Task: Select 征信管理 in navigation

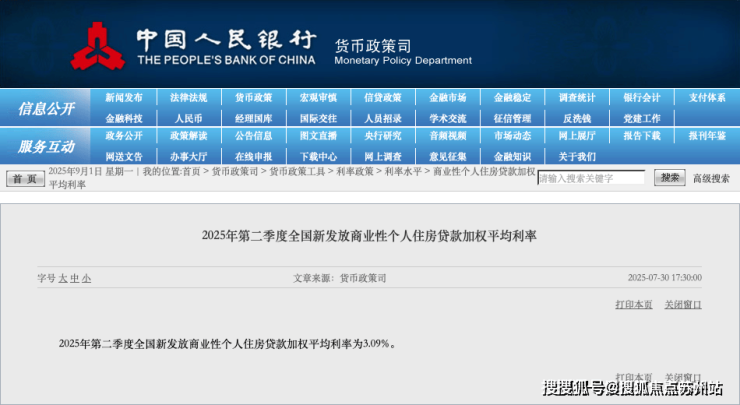Action: [x=513, y=118]
